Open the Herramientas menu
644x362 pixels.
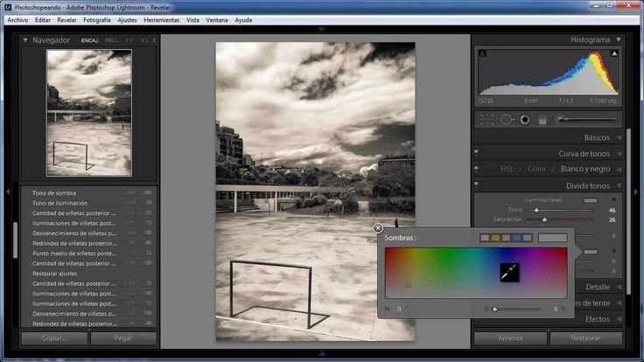tap(161, 20)
